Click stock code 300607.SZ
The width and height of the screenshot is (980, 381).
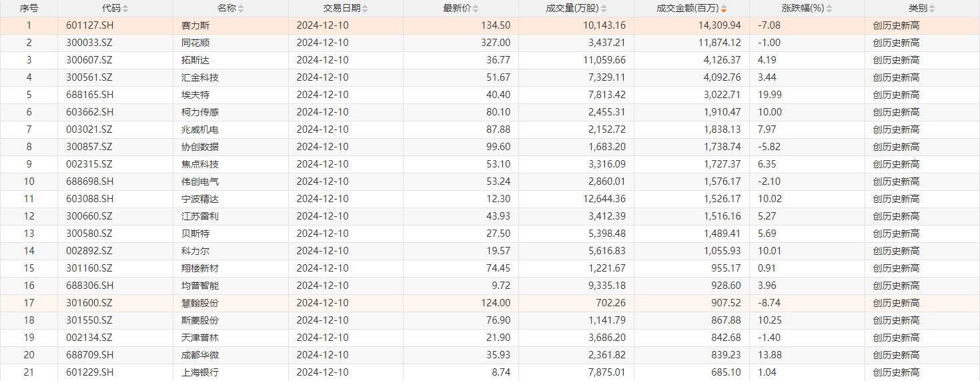coord(89,60)
